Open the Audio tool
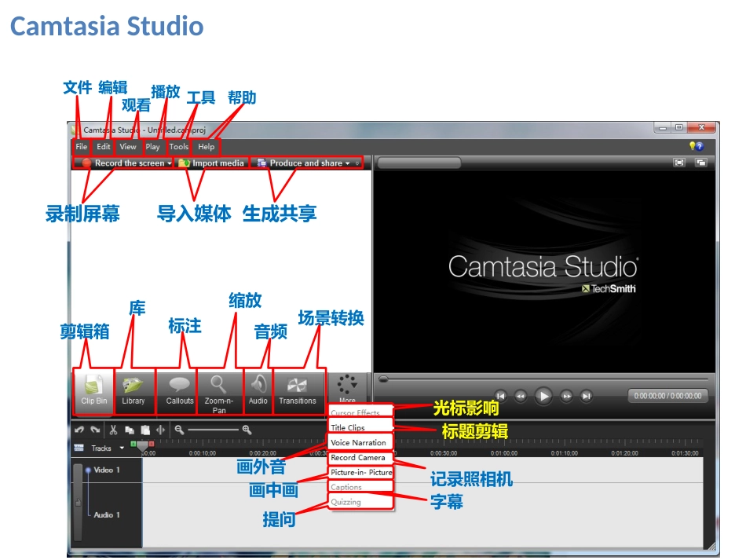 [x=258, y=391]
